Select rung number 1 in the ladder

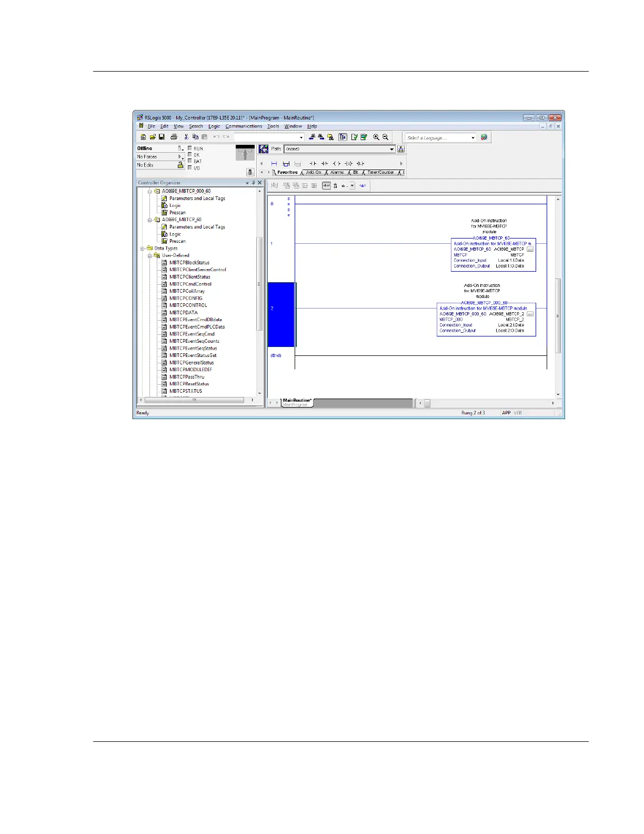[x=272, y=244]
